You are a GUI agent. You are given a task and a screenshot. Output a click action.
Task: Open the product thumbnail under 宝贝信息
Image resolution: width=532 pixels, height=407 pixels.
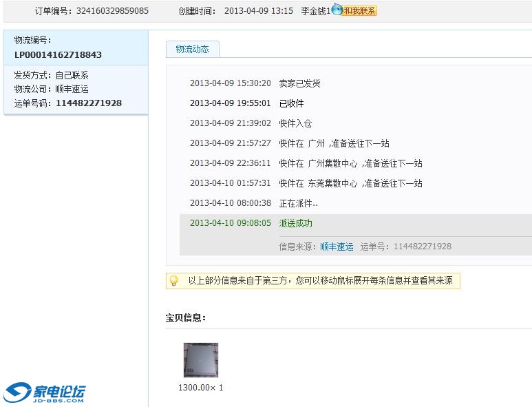pos(200,360)
